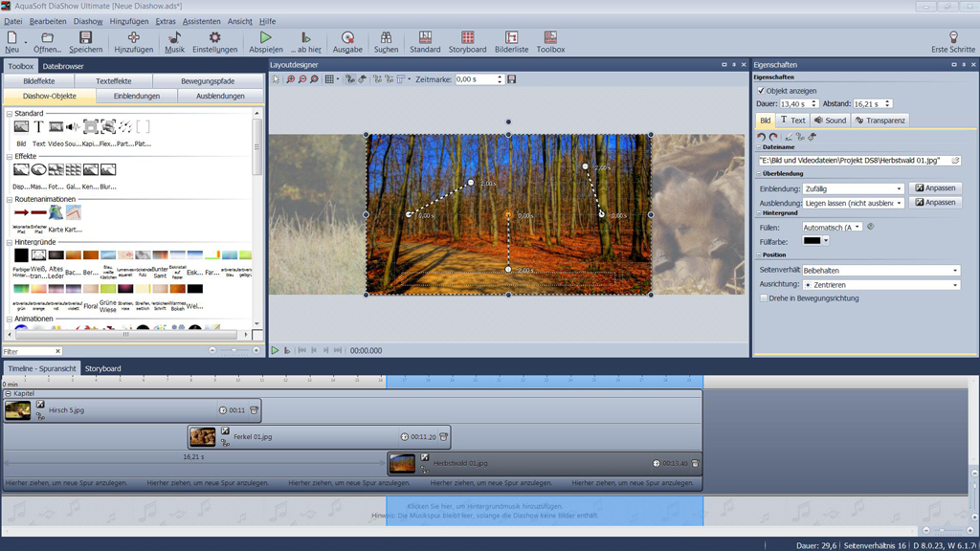Open the Assistenten menu
The image size is (980, 551).
[x=201, y=21]
